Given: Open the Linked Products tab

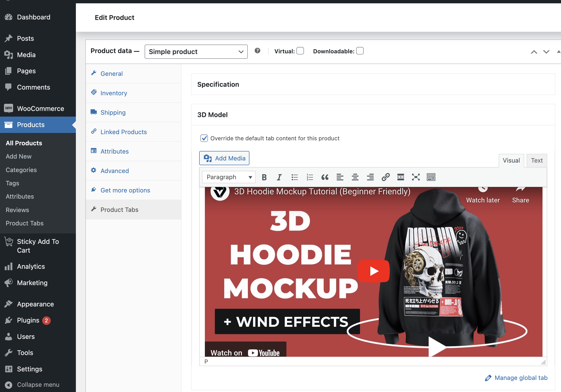Looking at the screenshot, I should tap(133, 132).
